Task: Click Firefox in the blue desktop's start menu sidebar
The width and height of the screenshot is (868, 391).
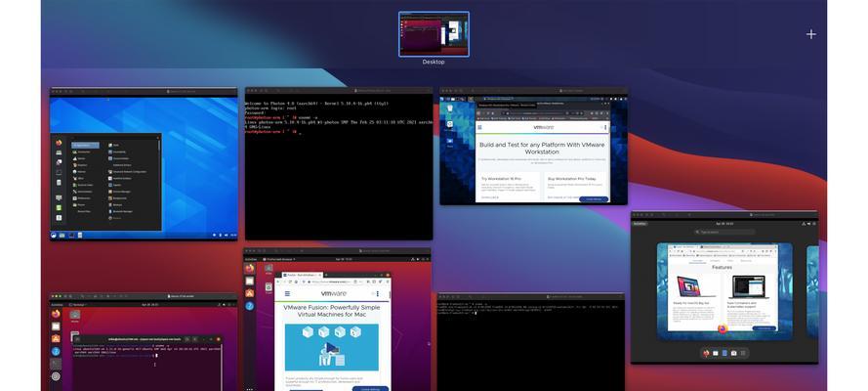Action: pos(59,143)
